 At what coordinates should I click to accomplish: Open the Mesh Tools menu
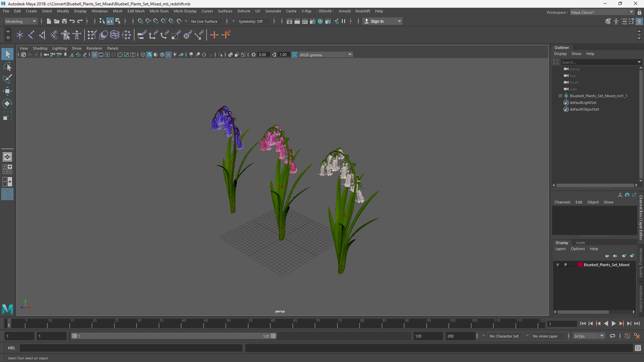(x=159, y=11)
